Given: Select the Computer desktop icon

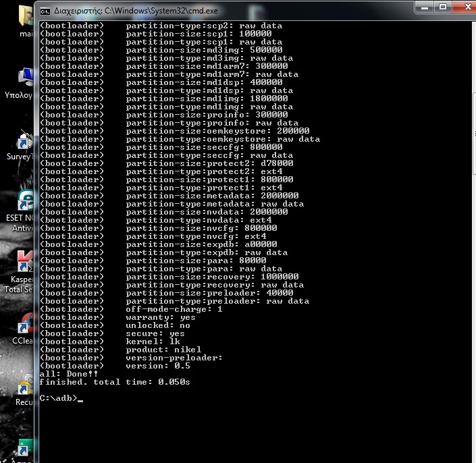Looking at the screenshot, I should [x=26, y=78].
